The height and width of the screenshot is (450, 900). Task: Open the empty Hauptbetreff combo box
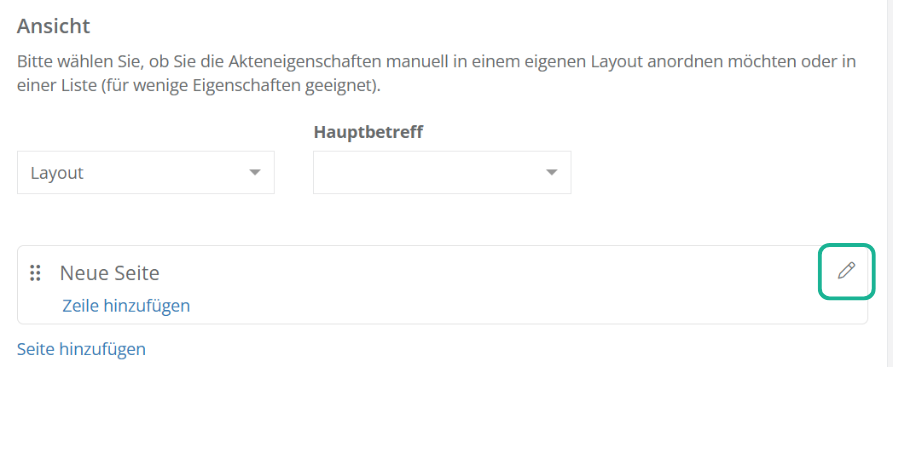[430, 173]
